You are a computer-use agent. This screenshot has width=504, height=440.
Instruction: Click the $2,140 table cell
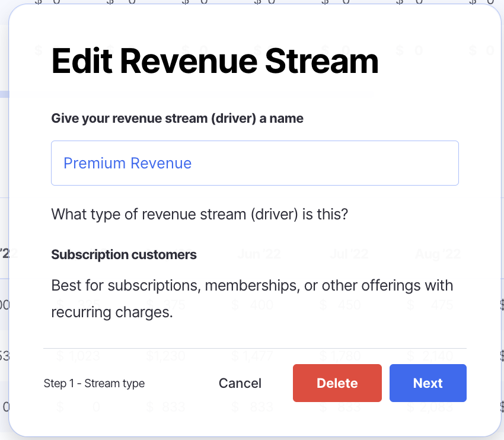tap(431, 356)
